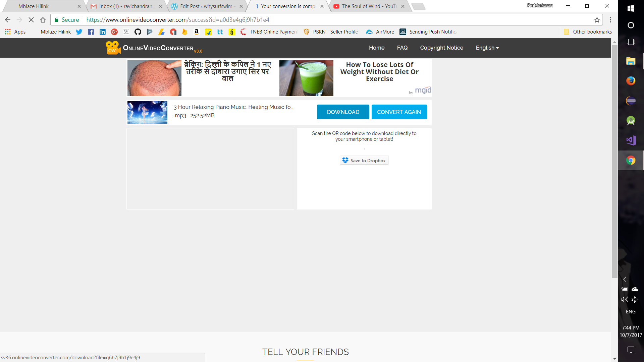The image size is (644, 362).
Task: Click the DOWNLOAD button
Action: click(x=343, y=112)
